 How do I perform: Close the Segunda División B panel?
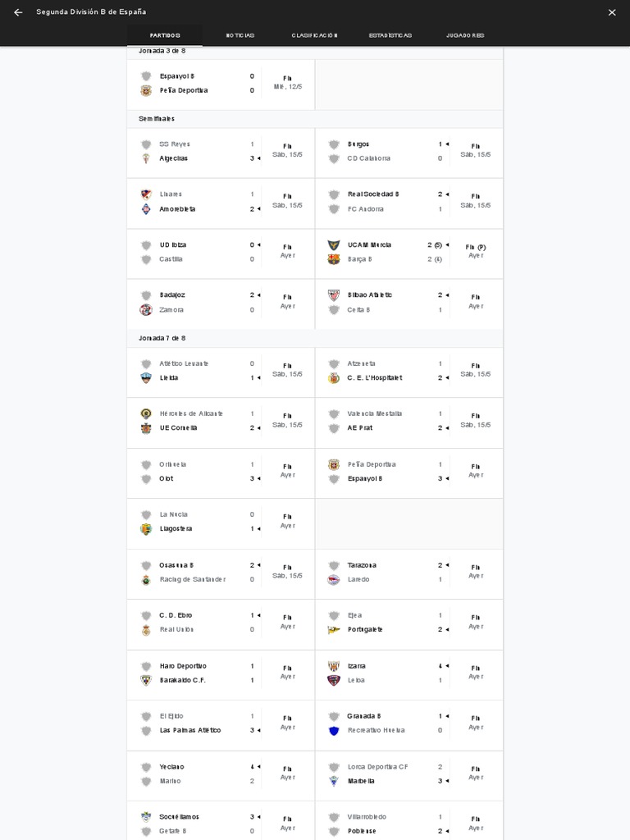tap(612, 12)
